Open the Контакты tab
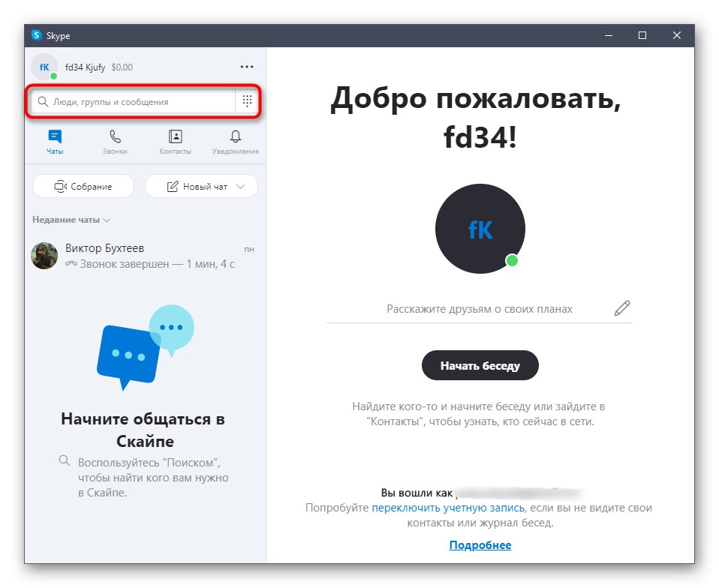719x588 pixels. [x=175, y=142]
